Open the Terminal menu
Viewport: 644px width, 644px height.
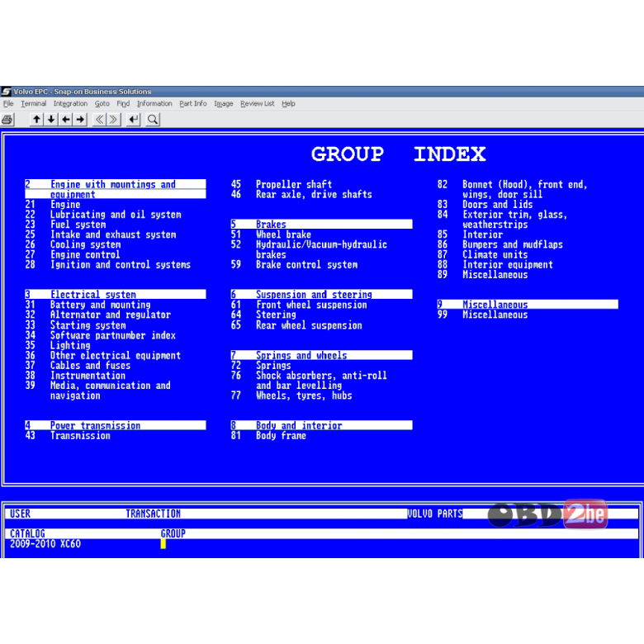33,103
